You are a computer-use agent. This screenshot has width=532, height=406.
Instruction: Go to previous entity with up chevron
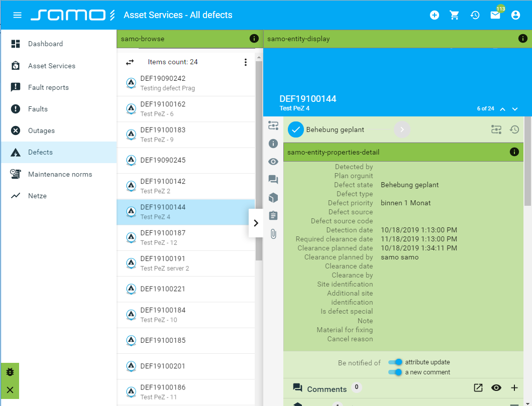coord(503,109)
